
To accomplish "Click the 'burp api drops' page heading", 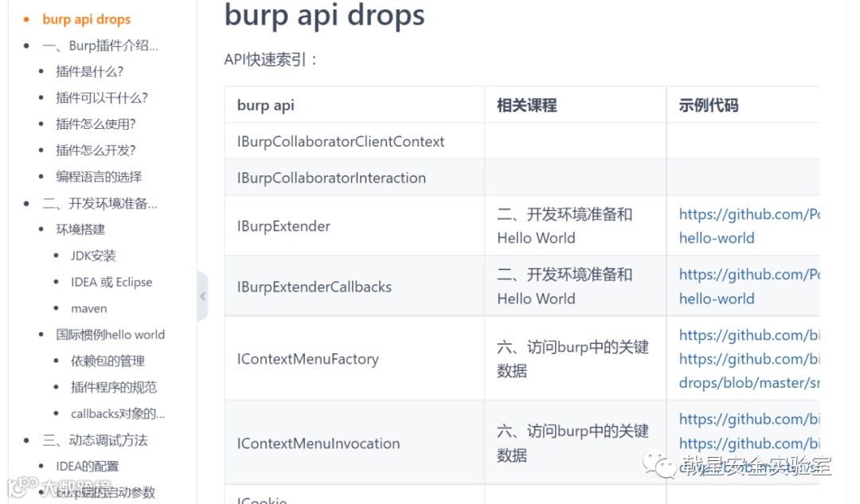I will [325, 15].
